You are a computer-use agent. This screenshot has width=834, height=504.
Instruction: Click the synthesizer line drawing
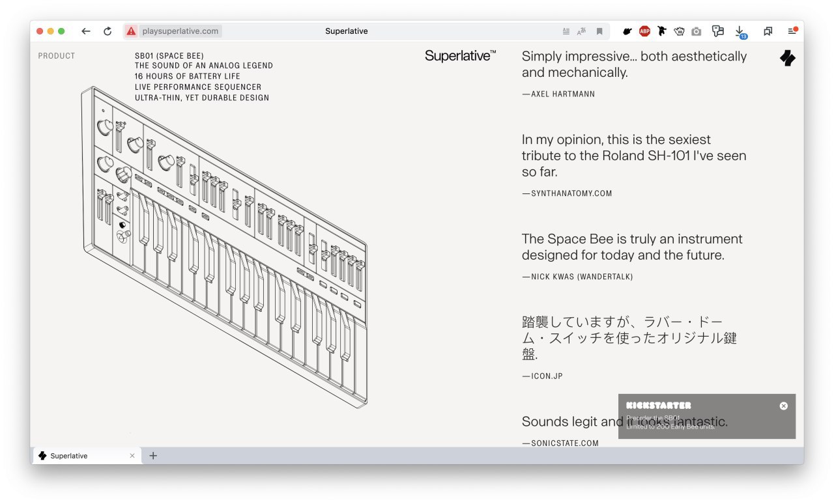point(223,247)
